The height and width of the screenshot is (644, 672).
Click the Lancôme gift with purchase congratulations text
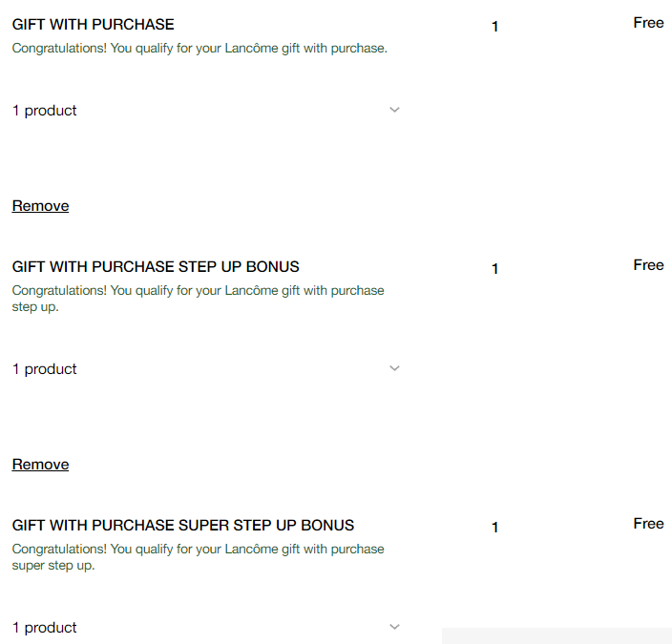tap(199, 48)
